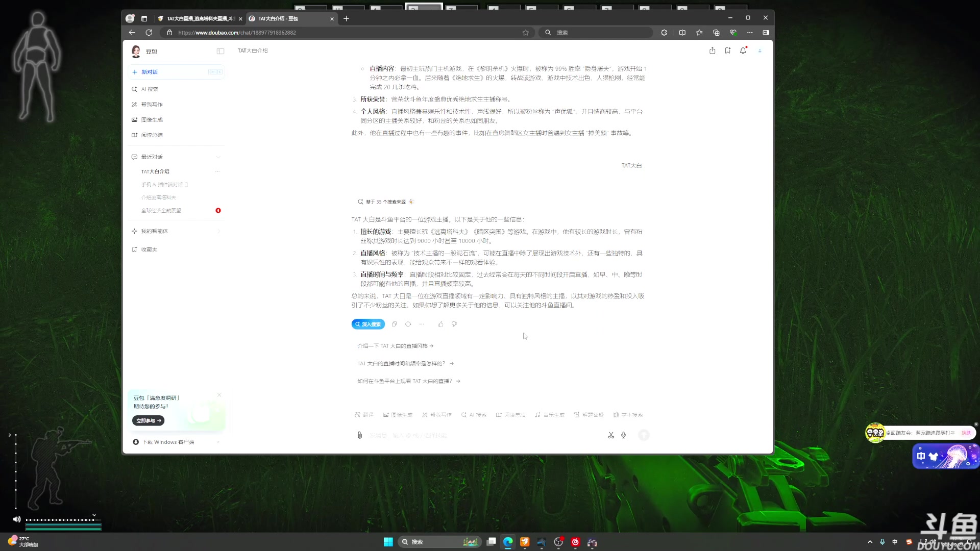The height and width of the screenshot is (551, 980).
Task: Like the answer with thumbs up
Action: [440, 324]
